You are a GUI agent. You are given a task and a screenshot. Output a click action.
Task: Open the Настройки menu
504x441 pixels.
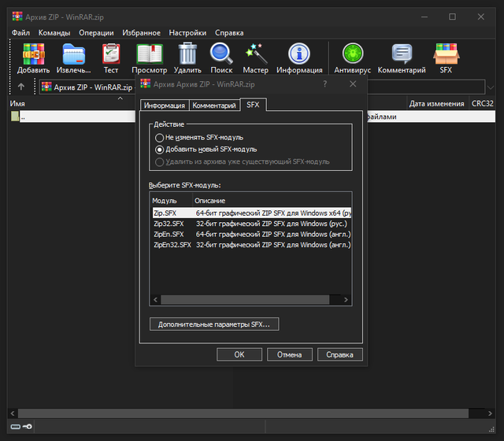[187, 33]
